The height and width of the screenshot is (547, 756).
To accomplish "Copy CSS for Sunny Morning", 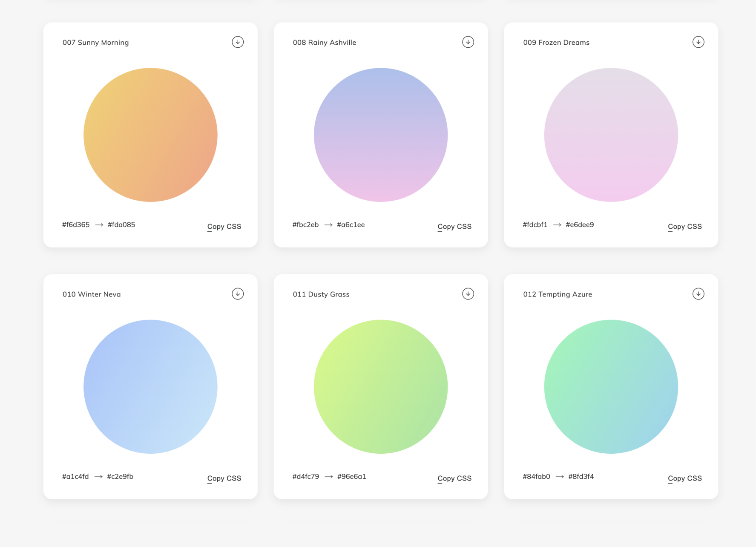I will pyautogui.click(x=224, y=227).
